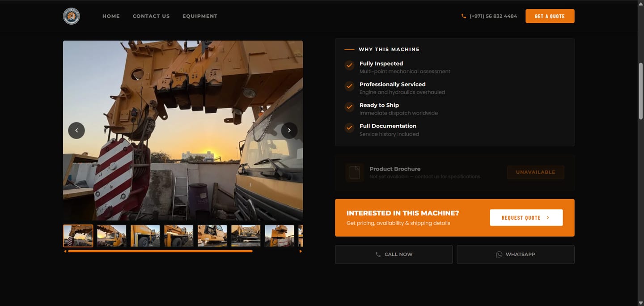Click the "Professionally Serviced" text
This screenshot has height=306, width=644.
click(393, 84)
